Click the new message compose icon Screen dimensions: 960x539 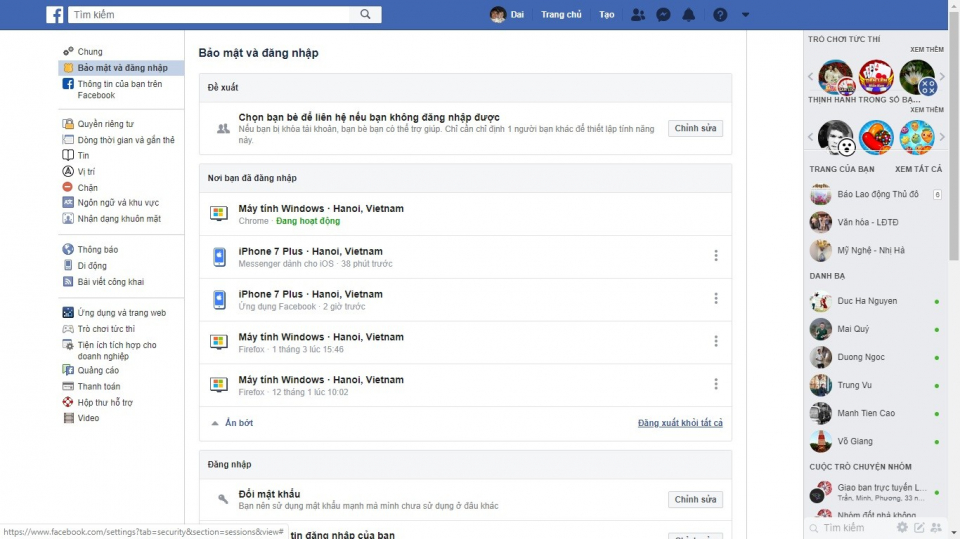coord(919,527)
